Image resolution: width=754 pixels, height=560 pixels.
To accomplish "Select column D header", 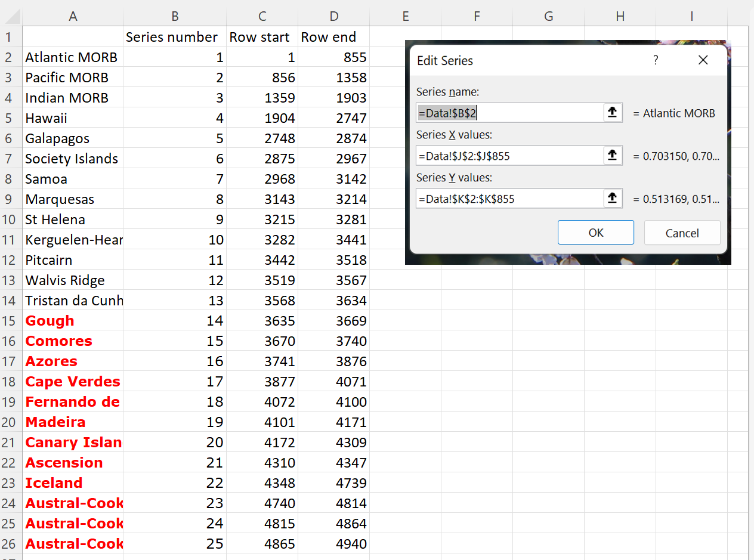I will (x=334, y=17).
